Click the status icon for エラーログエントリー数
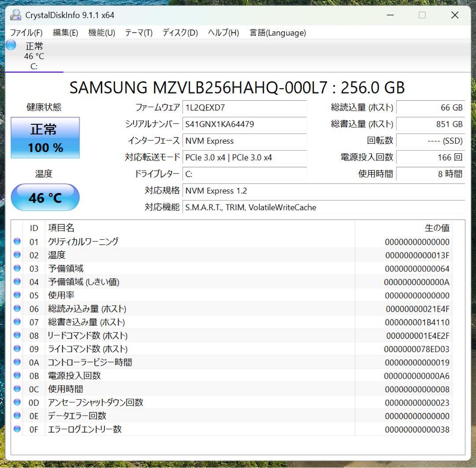476x468 pixels. point(17,429)
